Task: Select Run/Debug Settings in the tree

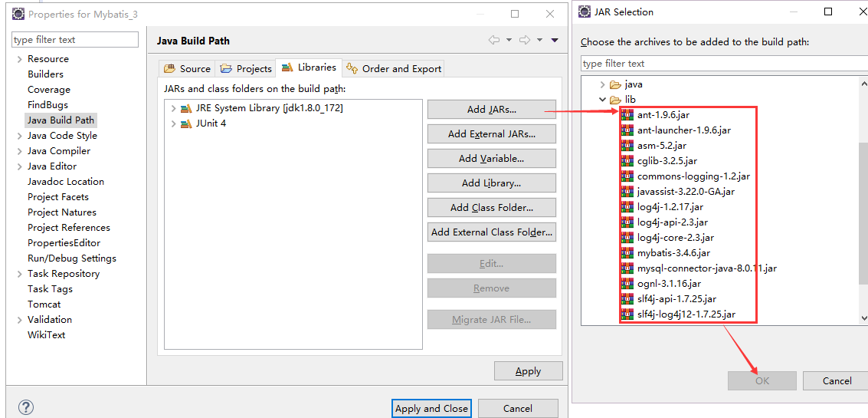Action: pos(72,258)
